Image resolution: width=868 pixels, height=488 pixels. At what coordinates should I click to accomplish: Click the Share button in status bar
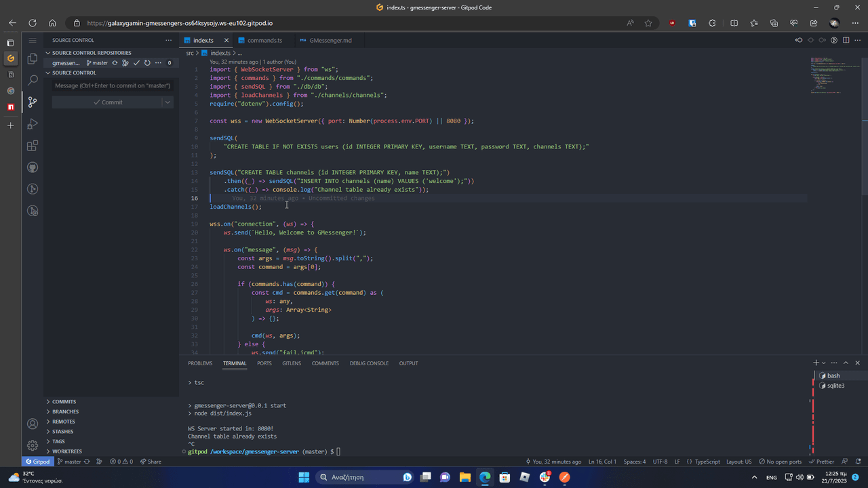[x=151, y=462]
